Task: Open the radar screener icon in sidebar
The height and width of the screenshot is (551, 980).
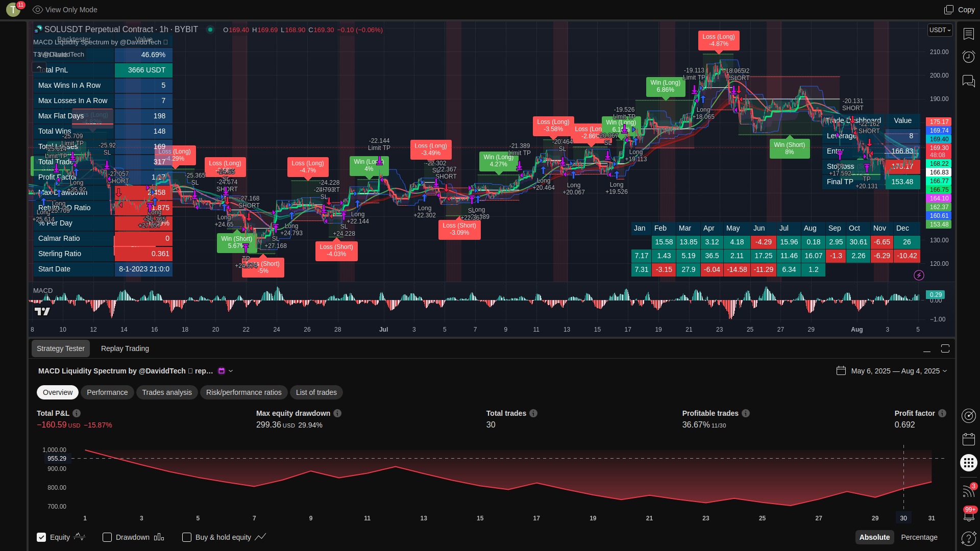Action: [x=968, y=416]
